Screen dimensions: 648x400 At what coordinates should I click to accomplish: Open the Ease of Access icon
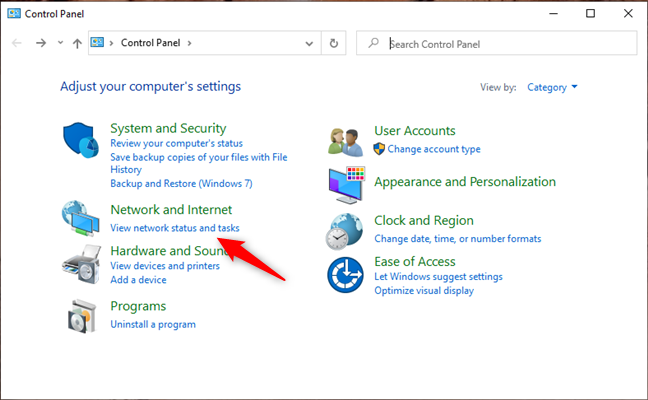pyautogui.click(x=346, y=275)
